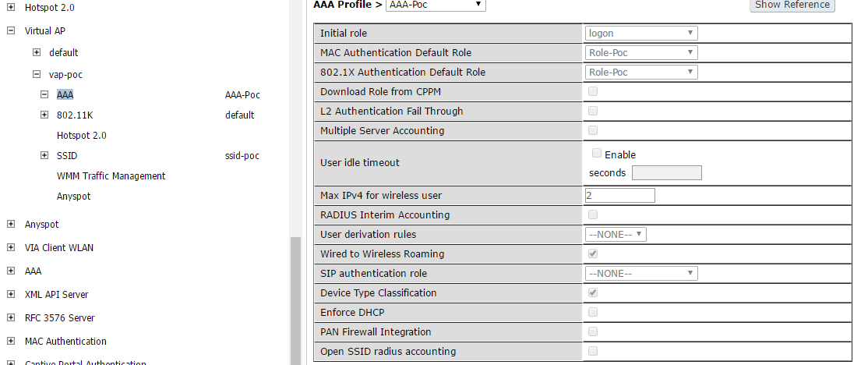
Task: Open the Virtual AP section label
Action: [x=45, y=31]
